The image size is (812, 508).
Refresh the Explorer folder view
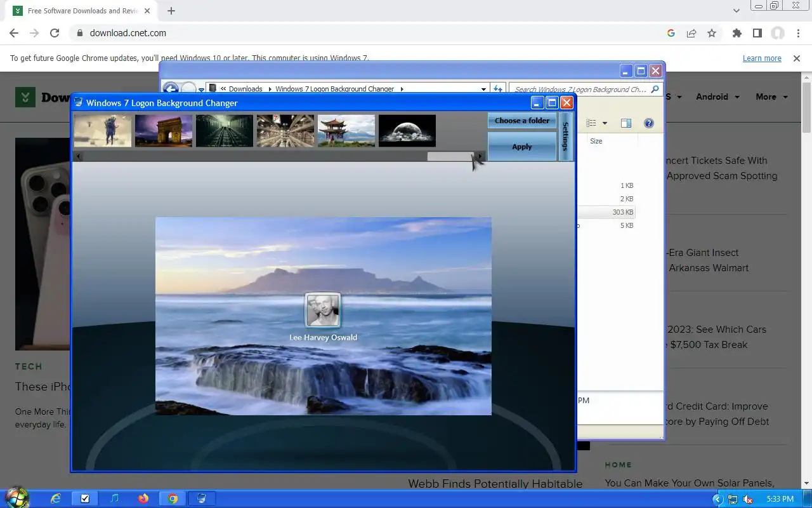(499, 89)
